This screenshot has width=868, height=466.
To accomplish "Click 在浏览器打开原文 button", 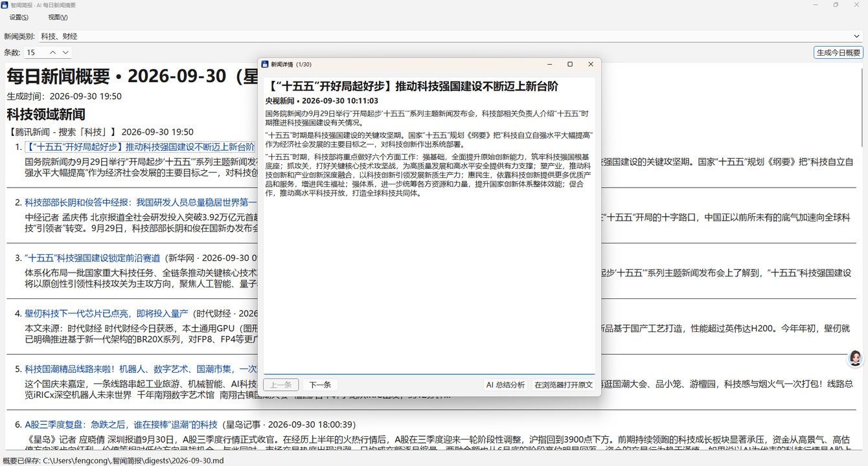I will tap(564, 384).
